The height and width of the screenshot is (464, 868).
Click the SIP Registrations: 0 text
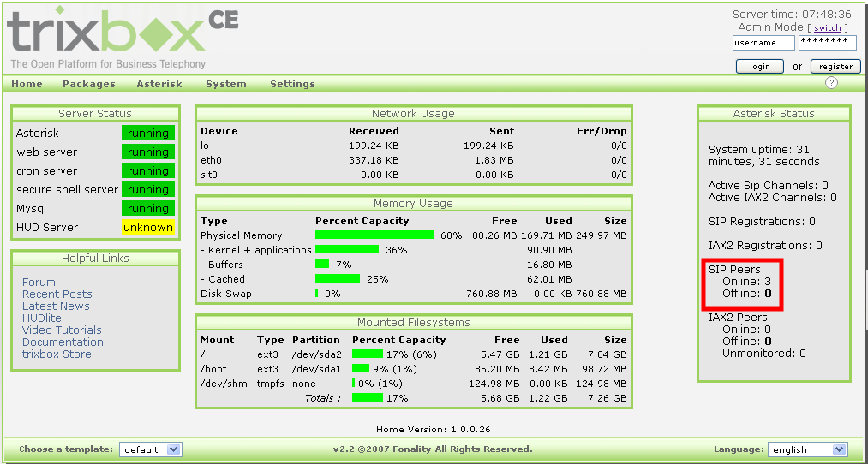coord(762,222)
